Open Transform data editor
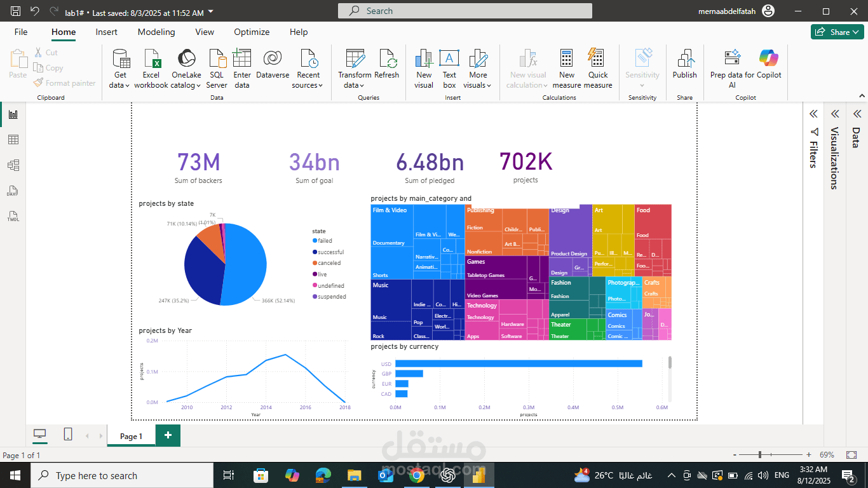This screenshot has width=868, height=488. tap(355, 69)
